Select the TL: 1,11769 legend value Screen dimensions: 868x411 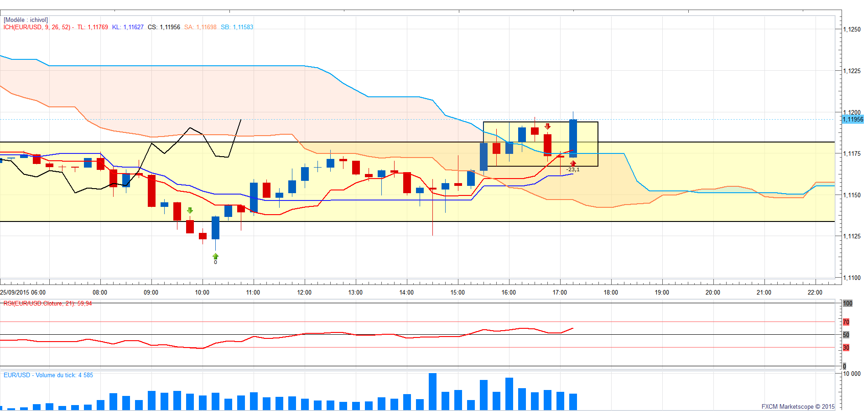[x=93, y=27]
